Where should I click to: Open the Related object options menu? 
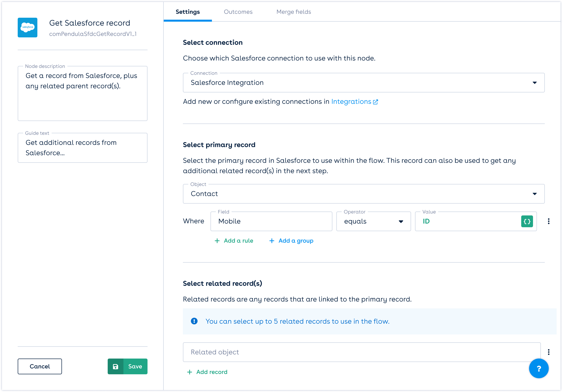tap(549, 352)
